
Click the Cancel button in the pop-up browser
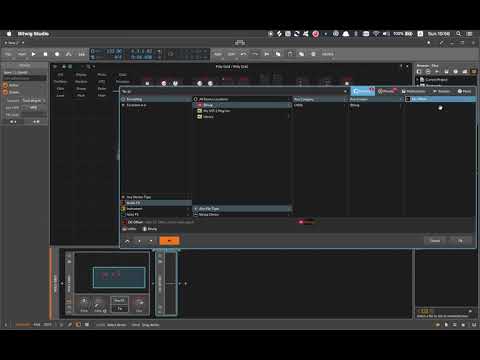click(x=435, y=240)
